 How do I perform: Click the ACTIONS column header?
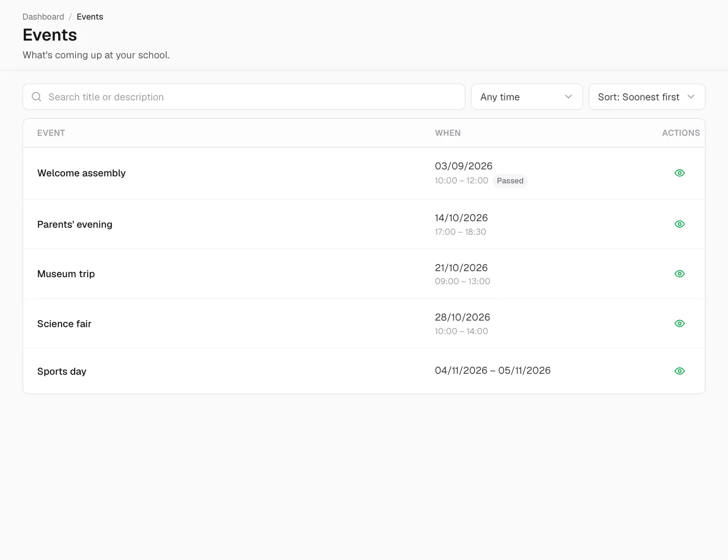(681, 133)
